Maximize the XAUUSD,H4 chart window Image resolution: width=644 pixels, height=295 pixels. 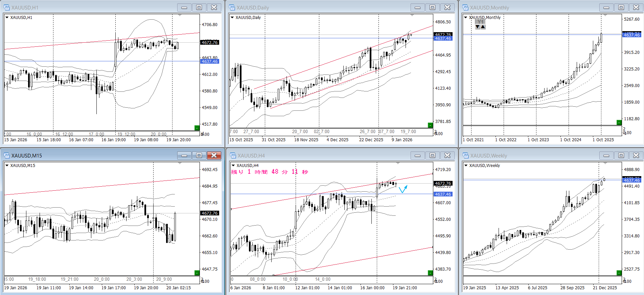432,155
